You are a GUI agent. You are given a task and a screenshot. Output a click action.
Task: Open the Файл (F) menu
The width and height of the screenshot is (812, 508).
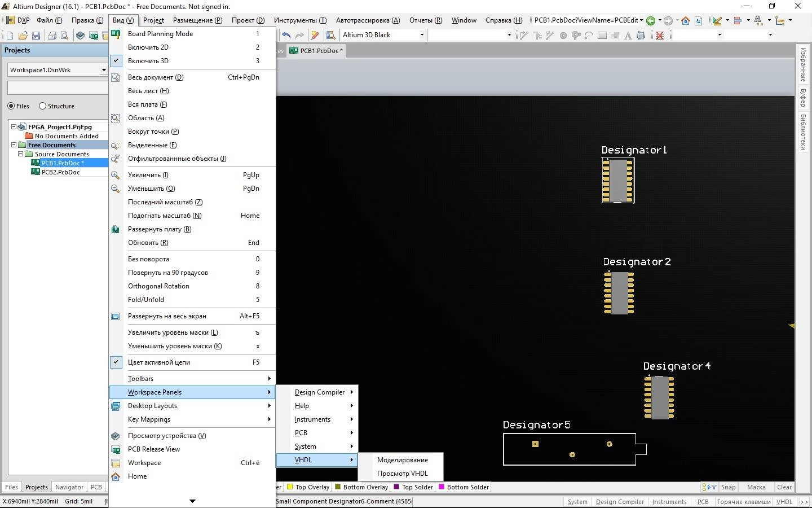[x=49, y=20]
